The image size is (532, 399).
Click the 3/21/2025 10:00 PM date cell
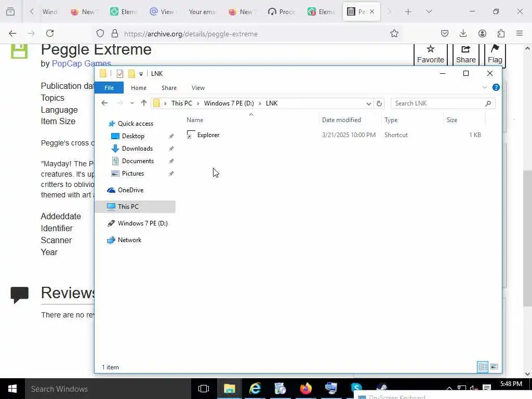click(x=349, y=135)
